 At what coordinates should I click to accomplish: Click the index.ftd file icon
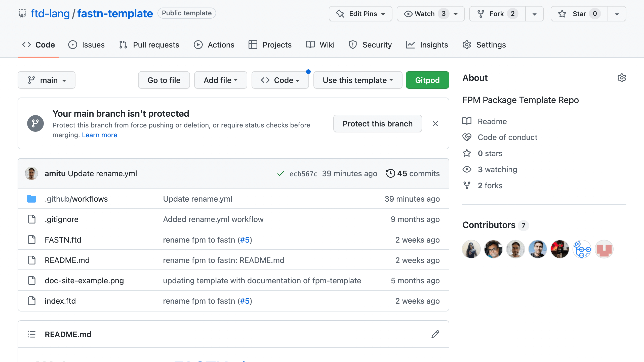pyautogui.click(x=32, y=301)
